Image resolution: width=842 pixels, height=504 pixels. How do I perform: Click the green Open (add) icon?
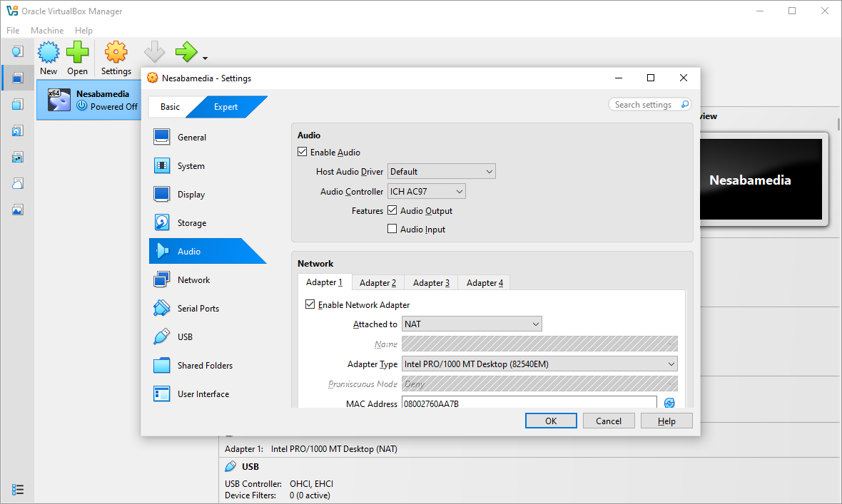(x=77, y=53)
